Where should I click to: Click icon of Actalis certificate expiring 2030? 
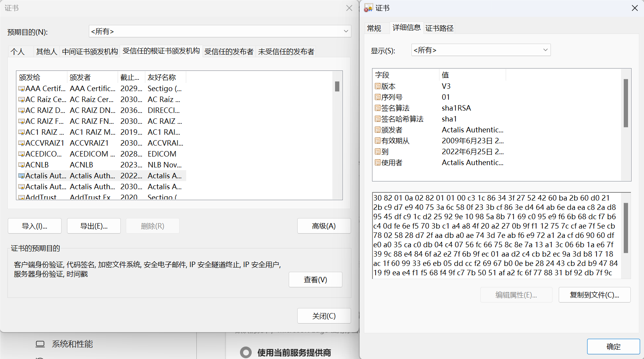pos(21,187)
